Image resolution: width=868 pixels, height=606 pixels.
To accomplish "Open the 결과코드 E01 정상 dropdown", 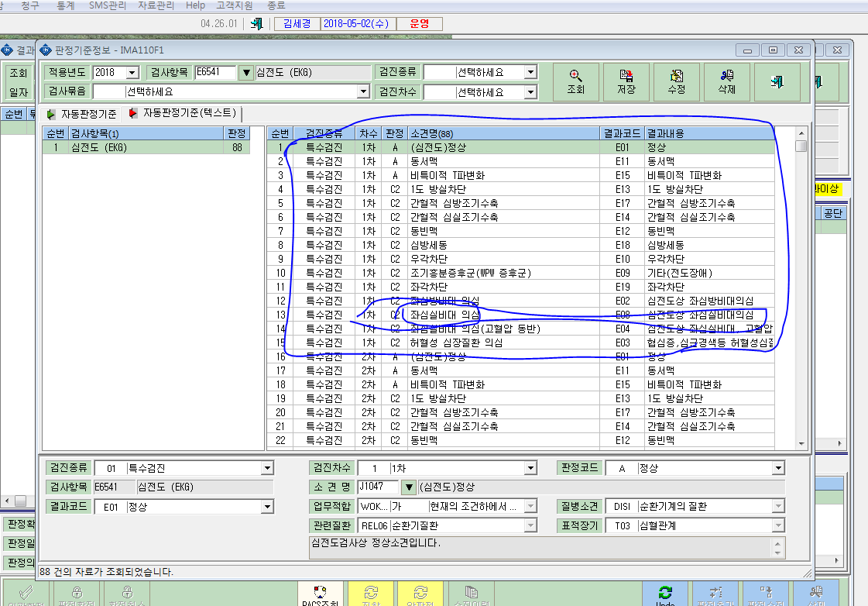I will coord(267,507).
